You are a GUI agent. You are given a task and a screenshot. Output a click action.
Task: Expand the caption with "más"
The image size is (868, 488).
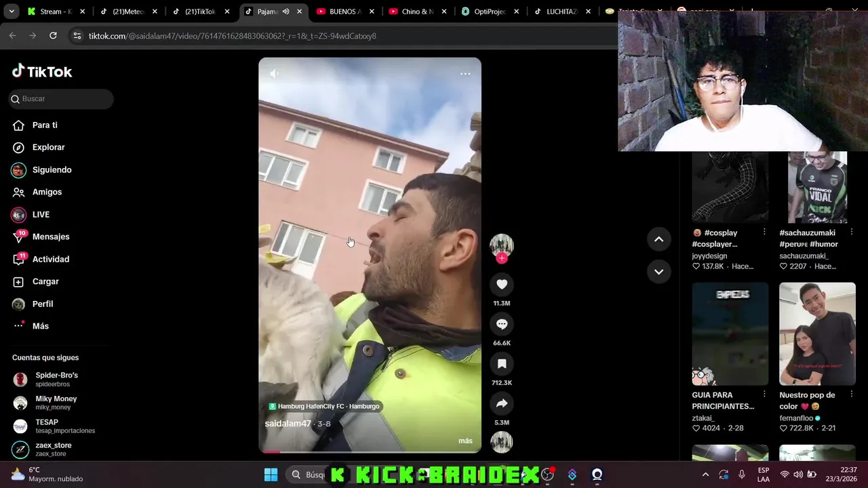[x=465, y=441]
